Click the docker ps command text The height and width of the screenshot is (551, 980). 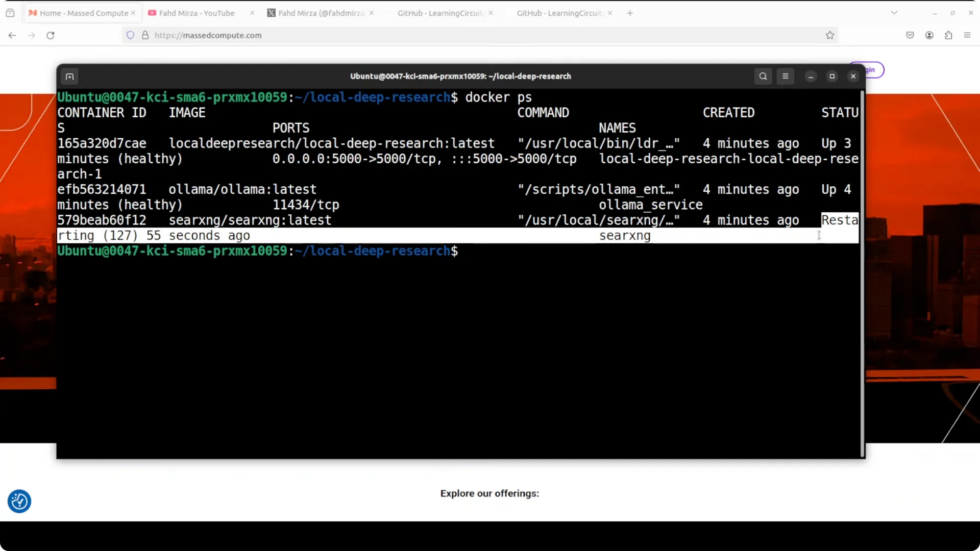[x=498, y=97]
